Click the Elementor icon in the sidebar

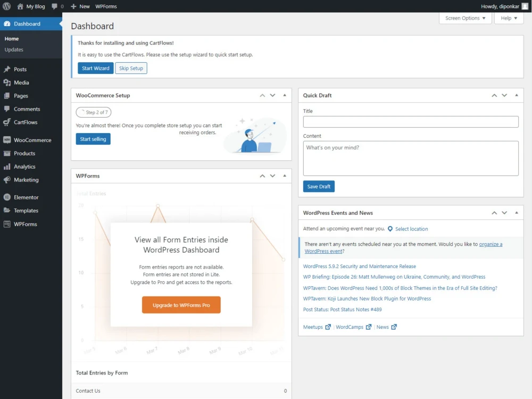[x=7, y=197]
